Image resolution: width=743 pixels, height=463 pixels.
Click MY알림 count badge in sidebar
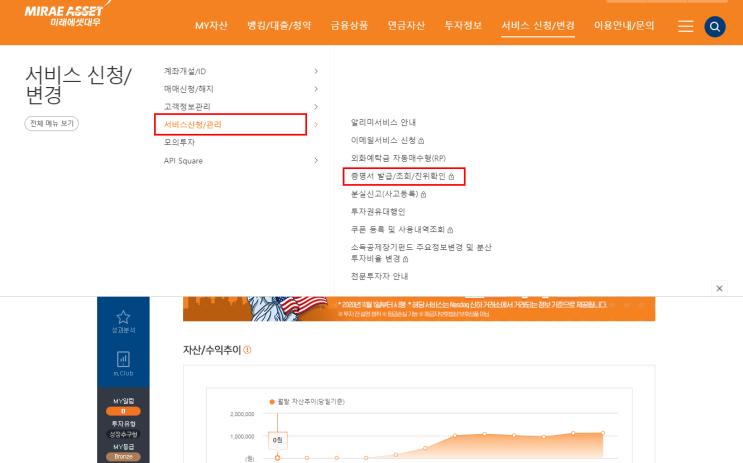point(123,411)
